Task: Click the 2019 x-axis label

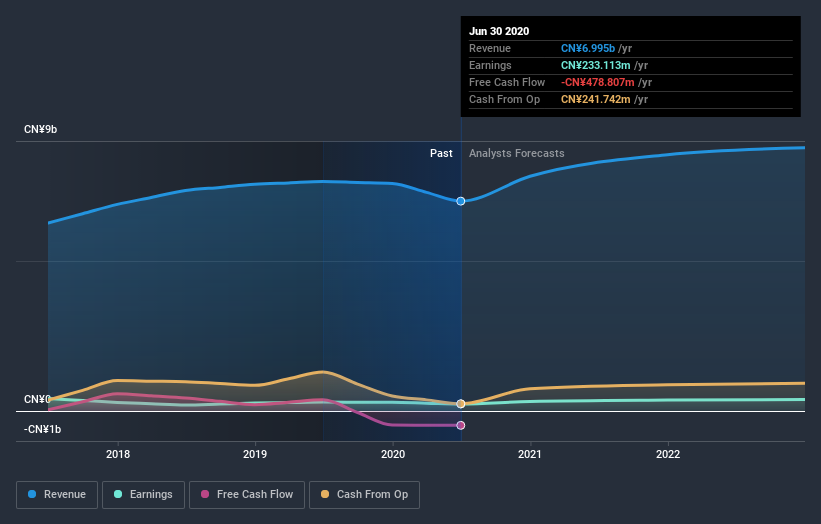Action: (255, 454)
